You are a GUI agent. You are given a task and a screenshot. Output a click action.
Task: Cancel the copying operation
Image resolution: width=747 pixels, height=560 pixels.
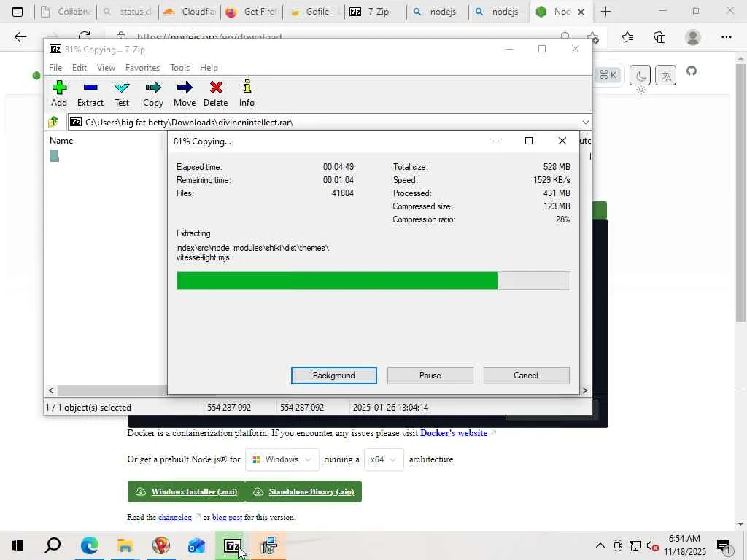coord(526,376)
